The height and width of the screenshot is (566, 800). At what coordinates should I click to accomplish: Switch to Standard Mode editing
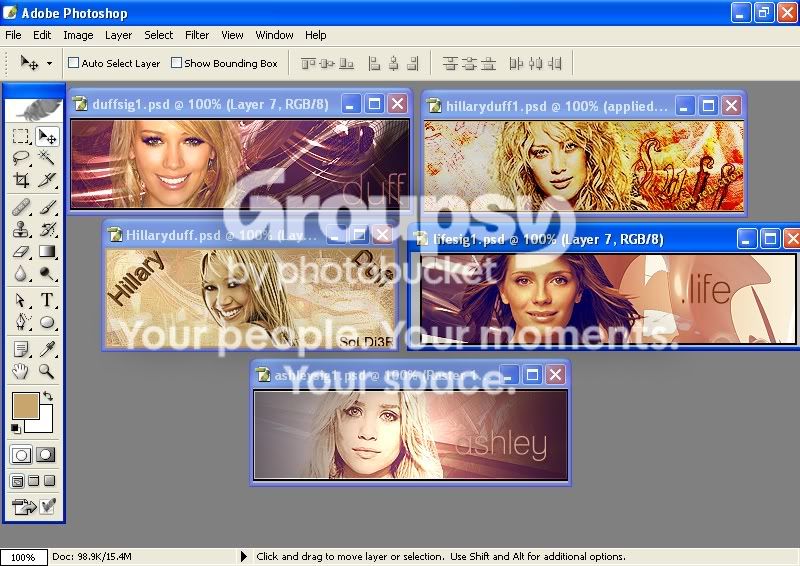(x=21, y=455)
